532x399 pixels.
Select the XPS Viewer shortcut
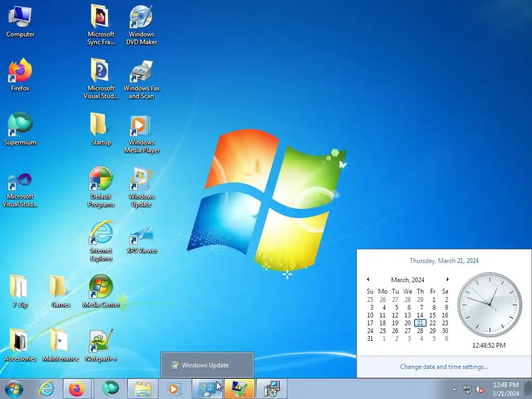point(141,240)
